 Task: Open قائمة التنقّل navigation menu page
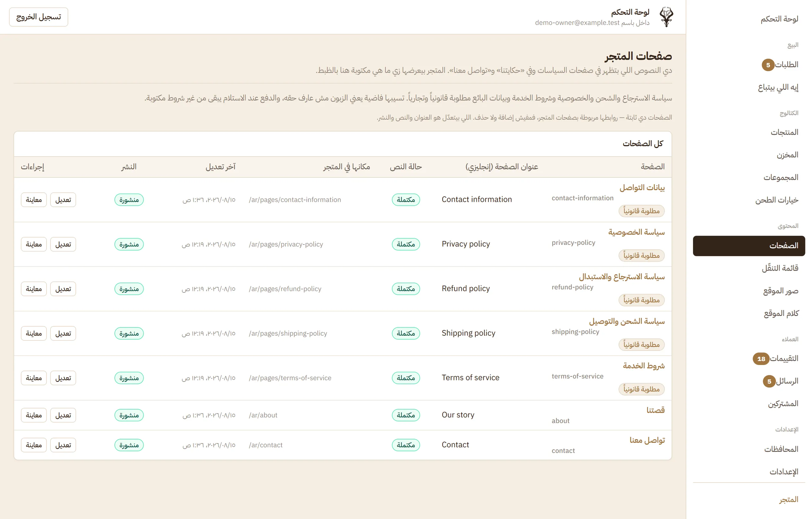pyautogui.click(x=780, y=268)
